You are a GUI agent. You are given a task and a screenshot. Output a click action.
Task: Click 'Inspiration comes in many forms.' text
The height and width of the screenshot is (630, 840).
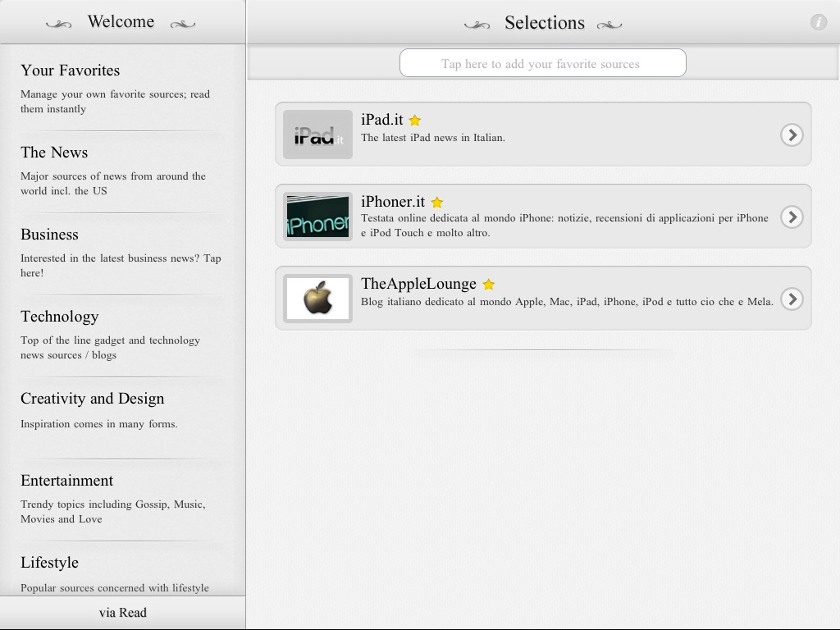[99, 424]
